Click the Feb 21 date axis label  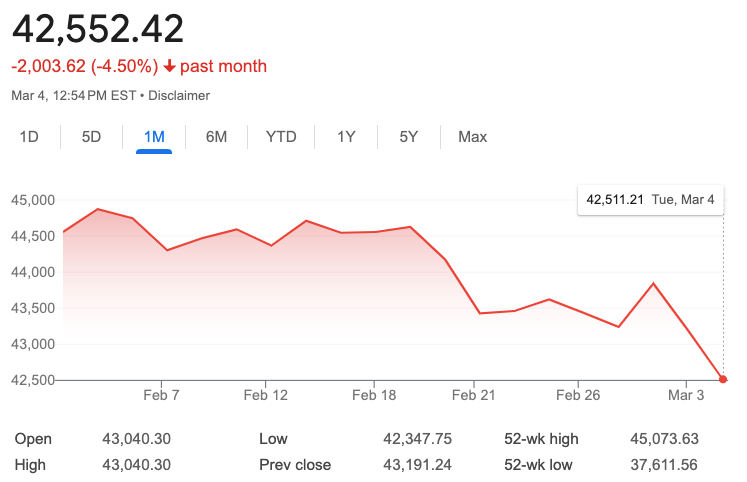click(474, 395)
